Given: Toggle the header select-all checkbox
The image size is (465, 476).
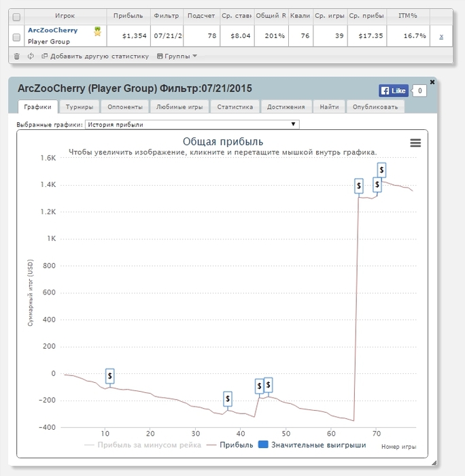Looking at the screenshot, I should pos(17,17).
